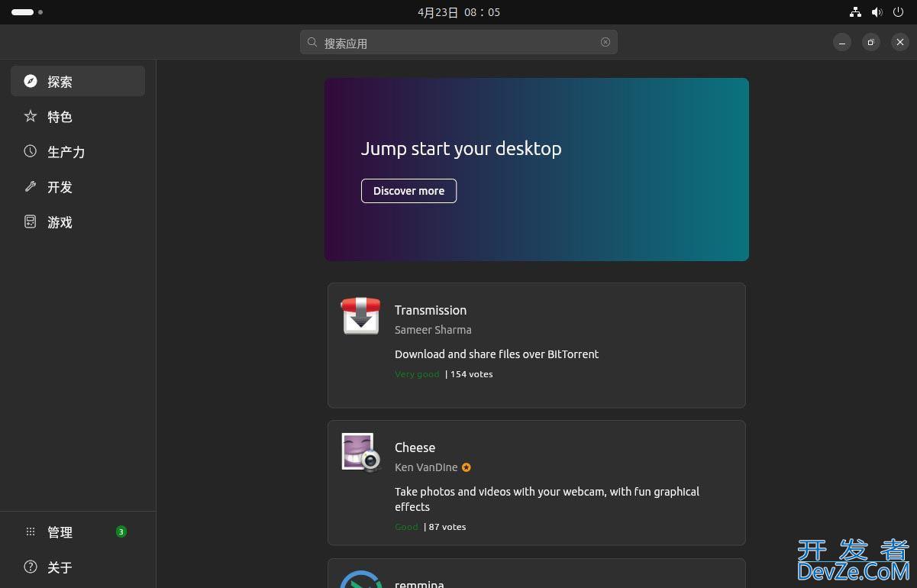Click the Discover more button
Viewport: 917px width, 588px height.
pyautogui.click(x=408, y=191)
